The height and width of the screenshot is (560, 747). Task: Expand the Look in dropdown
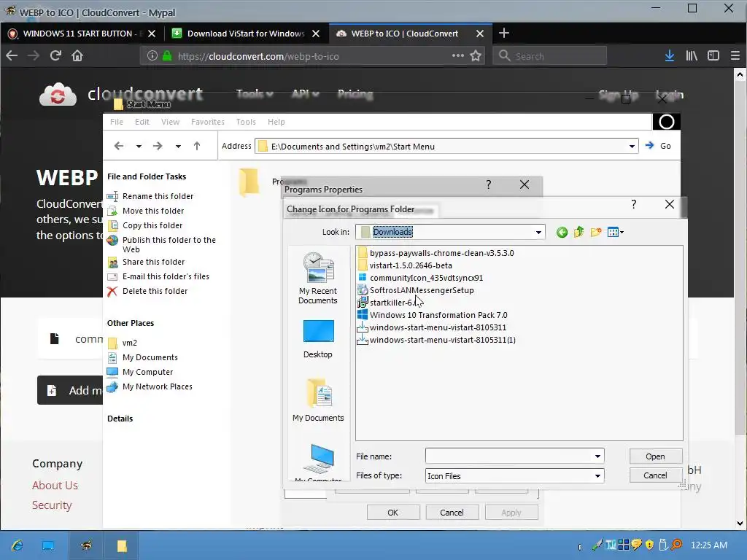(x=538, y=233)
